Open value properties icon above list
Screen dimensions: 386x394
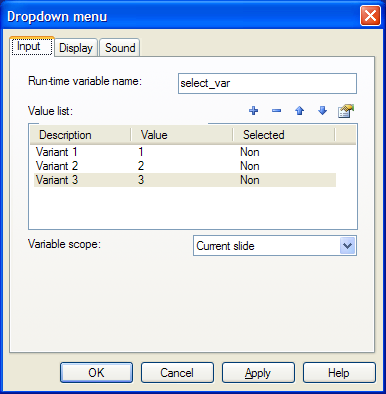point(346,111)
